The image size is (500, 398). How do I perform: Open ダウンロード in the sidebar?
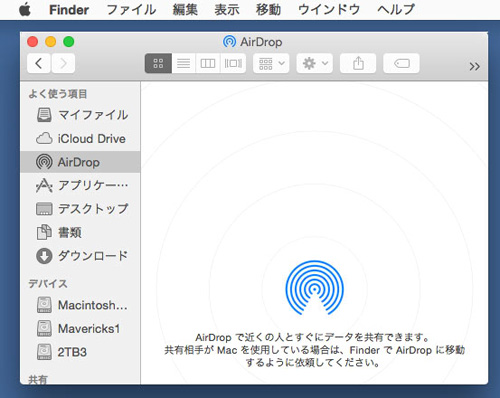[80, 256]
